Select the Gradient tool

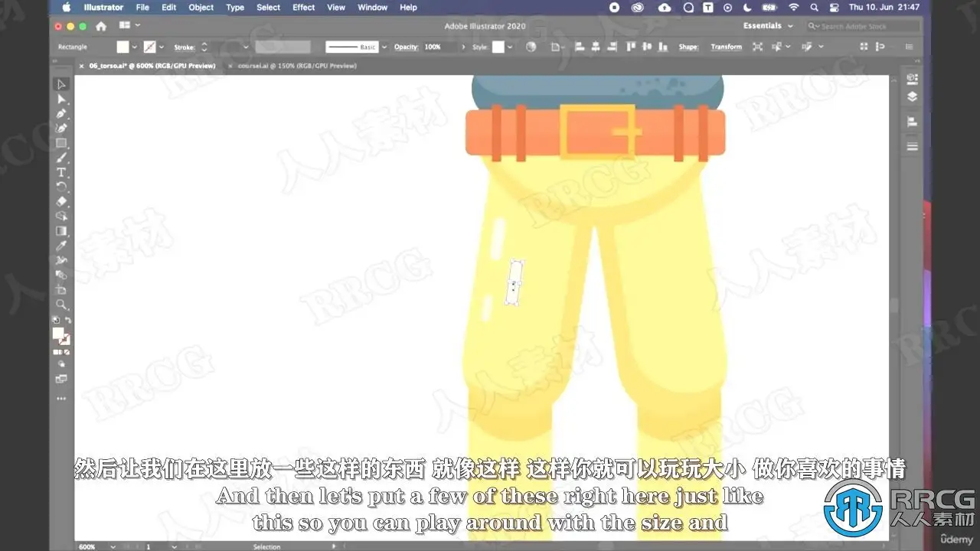61,230
